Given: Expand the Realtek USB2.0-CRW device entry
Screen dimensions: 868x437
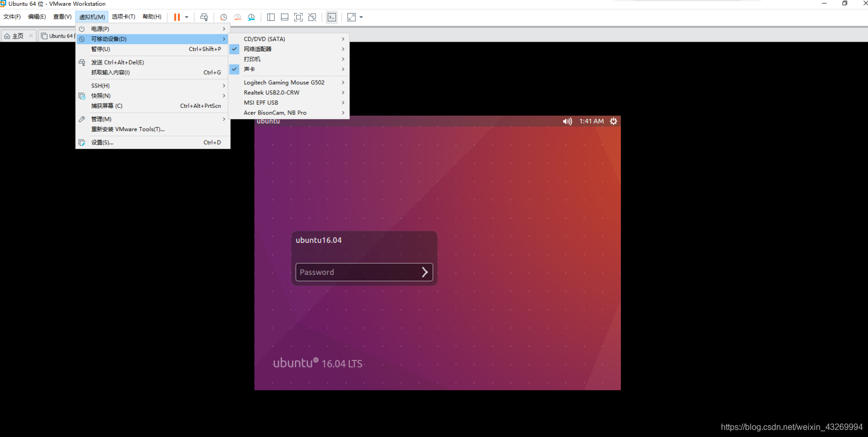Looking at the screenshot, I should pos(289,93).
